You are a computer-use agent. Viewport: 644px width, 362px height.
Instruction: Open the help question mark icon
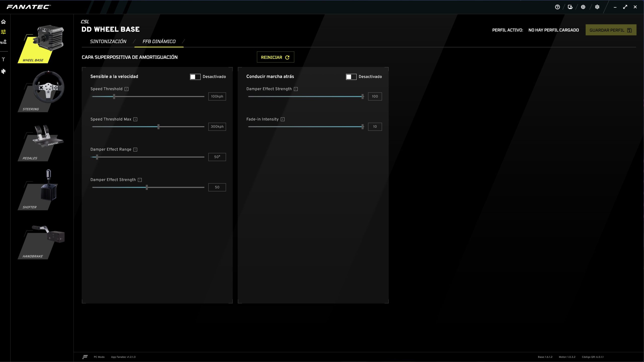pos(557,7)
